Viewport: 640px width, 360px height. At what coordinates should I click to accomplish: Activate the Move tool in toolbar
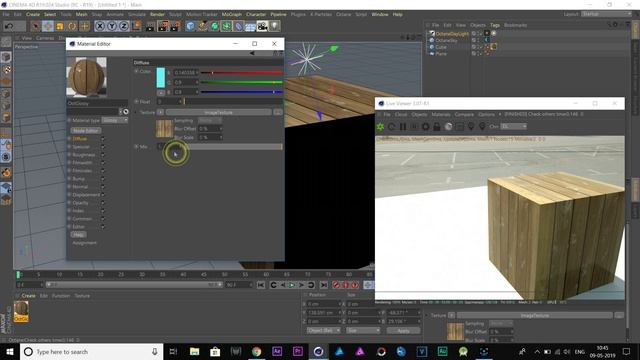coord(47,26)
